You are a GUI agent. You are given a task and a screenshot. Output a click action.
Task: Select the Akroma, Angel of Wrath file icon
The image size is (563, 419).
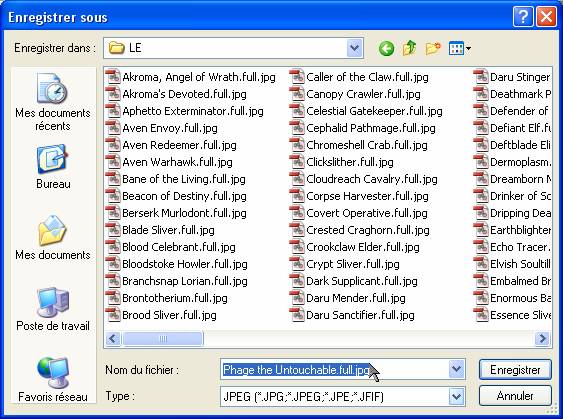[113, 76]
